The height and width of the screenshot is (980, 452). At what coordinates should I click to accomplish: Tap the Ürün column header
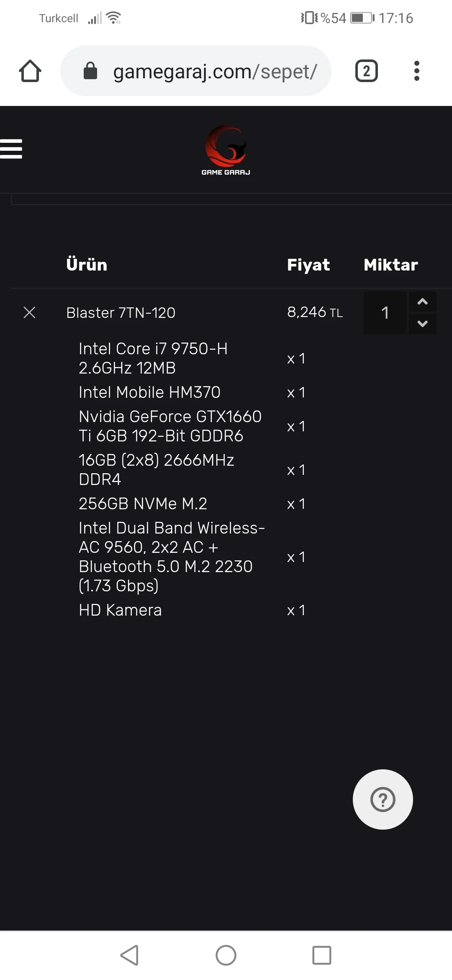tap(87, 265)
